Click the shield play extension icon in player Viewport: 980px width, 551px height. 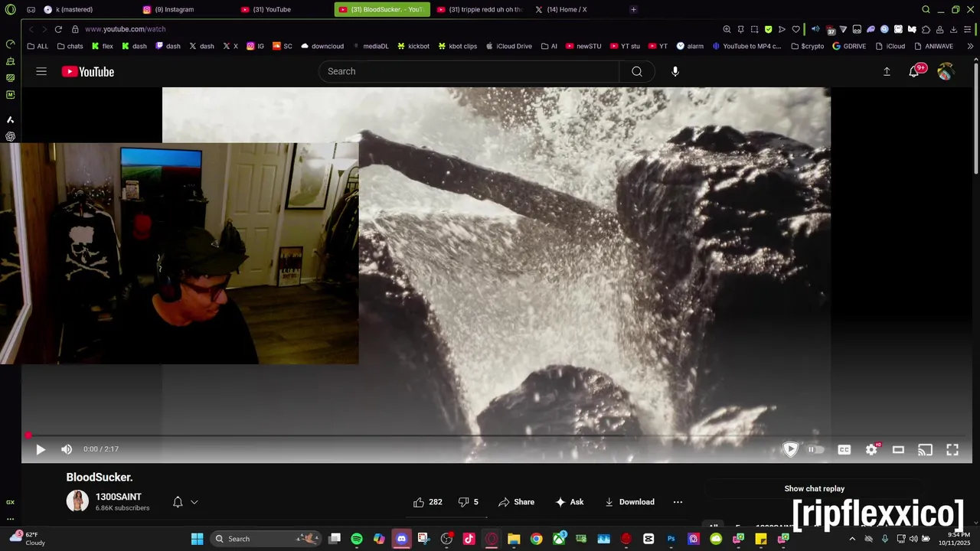pyautogui.click(x=790, y=449)
